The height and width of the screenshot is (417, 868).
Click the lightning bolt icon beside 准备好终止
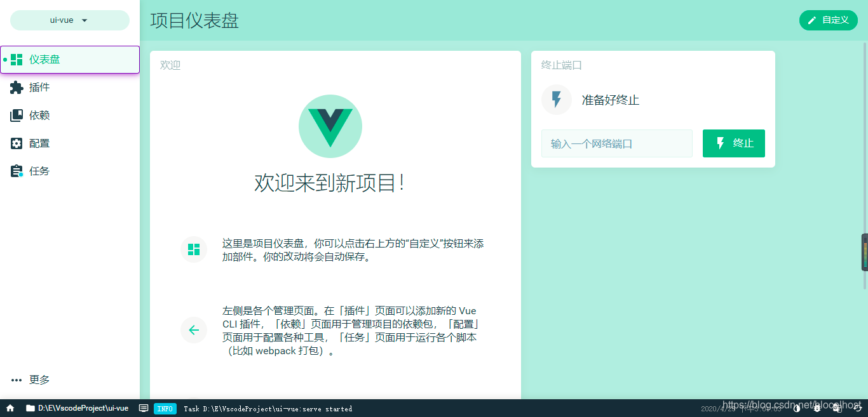coord(557,100)
